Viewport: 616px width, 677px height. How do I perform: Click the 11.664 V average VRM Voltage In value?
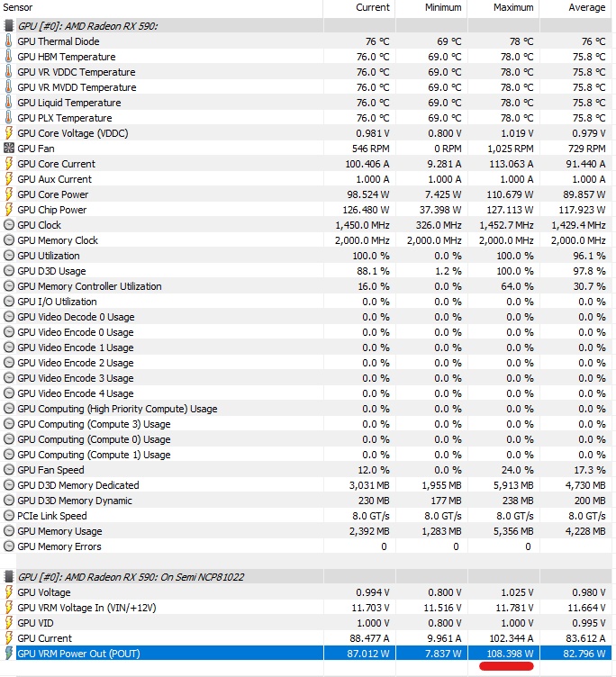pos(586,608)
